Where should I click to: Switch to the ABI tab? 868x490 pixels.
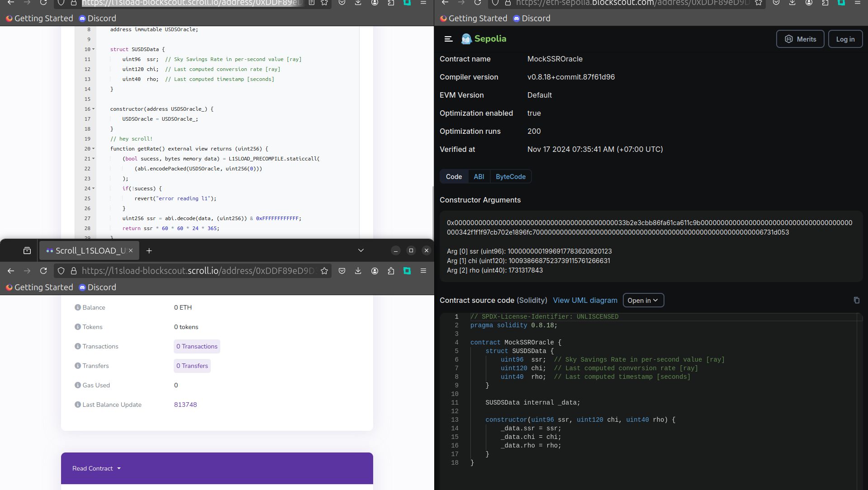[x=479, y=177]
